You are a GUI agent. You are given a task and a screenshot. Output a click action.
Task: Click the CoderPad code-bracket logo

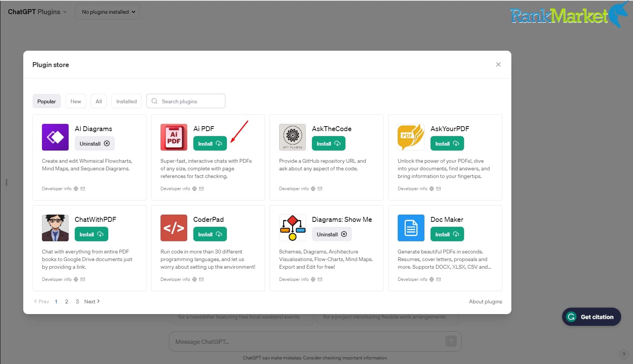click(x=174, y=228)
